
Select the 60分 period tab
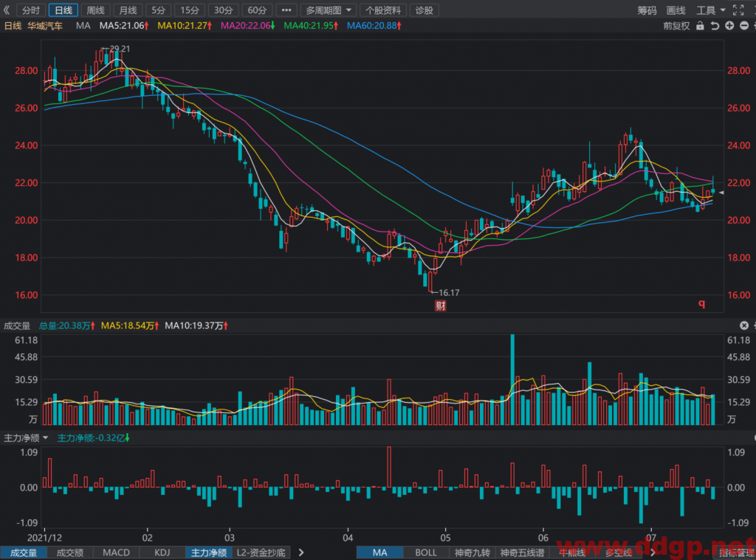tap(257, 10)
